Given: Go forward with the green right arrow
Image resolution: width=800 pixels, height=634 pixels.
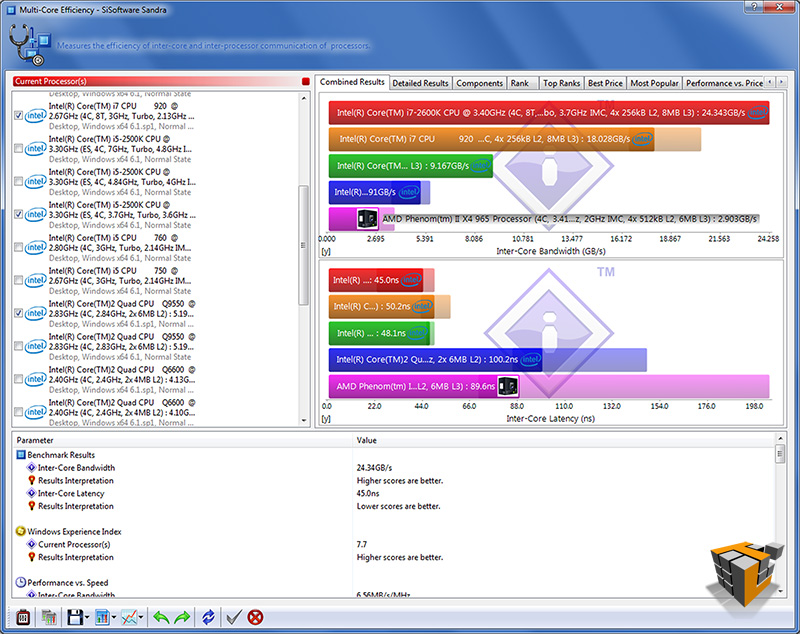Looking at the screenshot, I should click(x=182, y=617).
